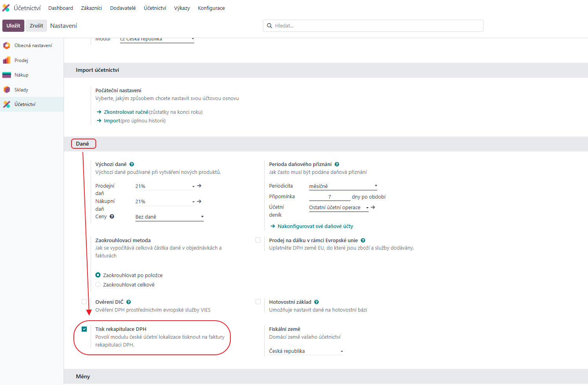The width and height of the screenshot is (588, 385).
Task: Expand Fiskální země Česká republika dropdown
Action: pos(306,351)
